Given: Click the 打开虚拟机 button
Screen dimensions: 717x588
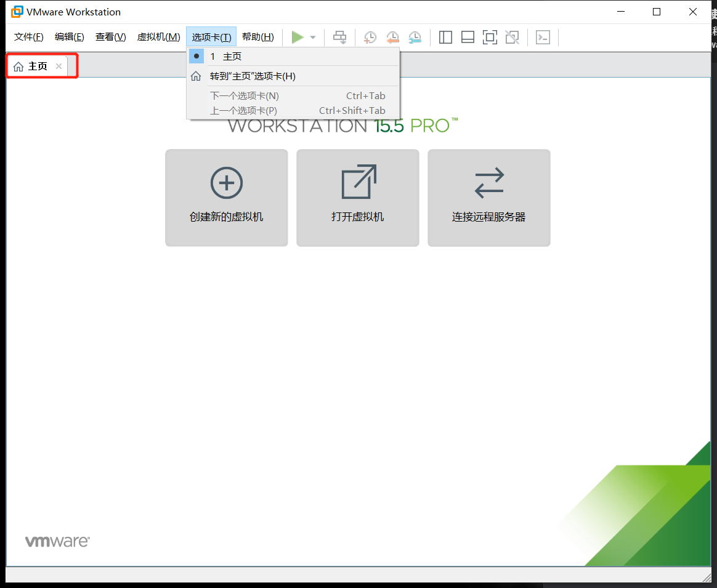Looking at the screenshot, I should tap(357, 198).
